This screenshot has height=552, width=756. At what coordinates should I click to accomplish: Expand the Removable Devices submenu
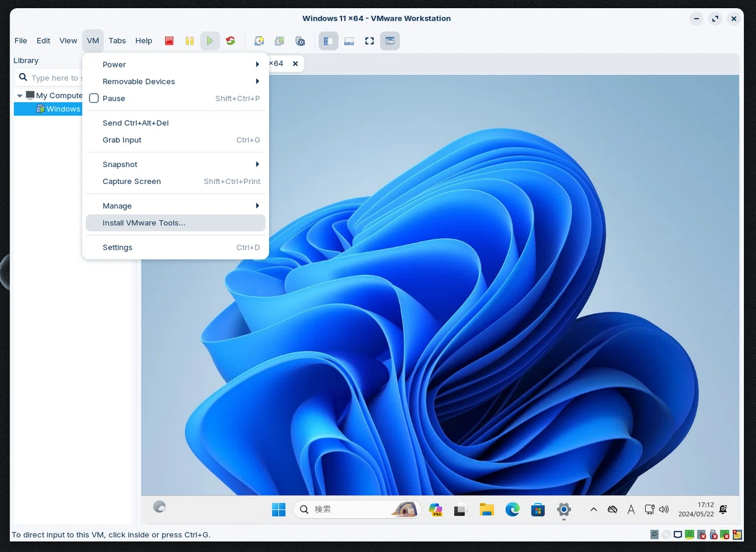(x=175, y=81)
